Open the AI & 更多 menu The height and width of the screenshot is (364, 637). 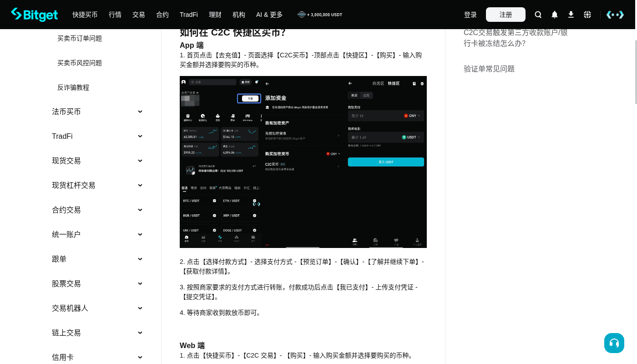[269, 15]
